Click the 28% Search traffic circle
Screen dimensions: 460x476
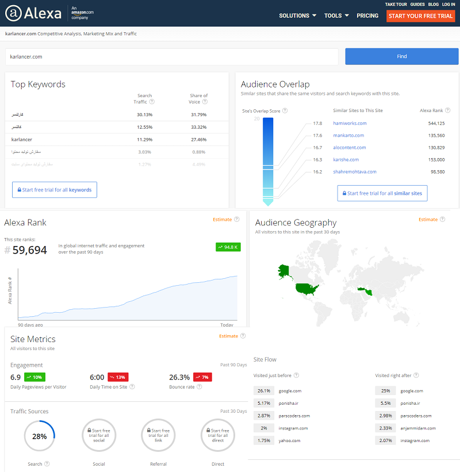click(x=40, y=436)
